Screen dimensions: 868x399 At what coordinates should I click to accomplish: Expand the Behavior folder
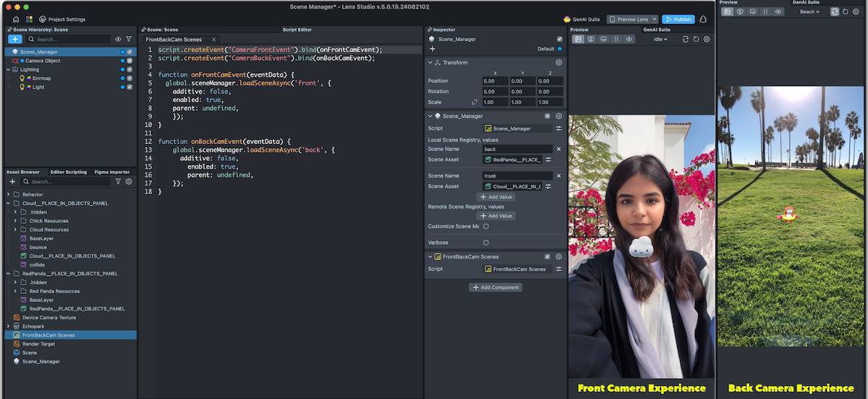coord(8,195)
